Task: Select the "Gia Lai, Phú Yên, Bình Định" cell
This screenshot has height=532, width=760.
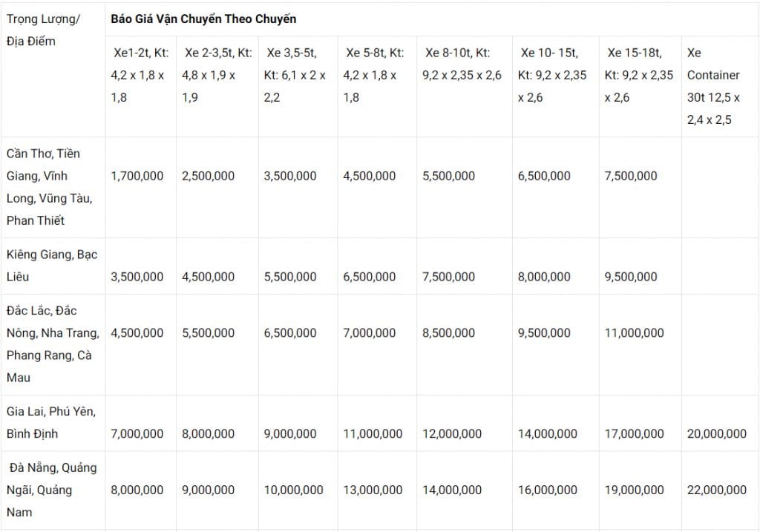Action: click(x=50, y=422)
